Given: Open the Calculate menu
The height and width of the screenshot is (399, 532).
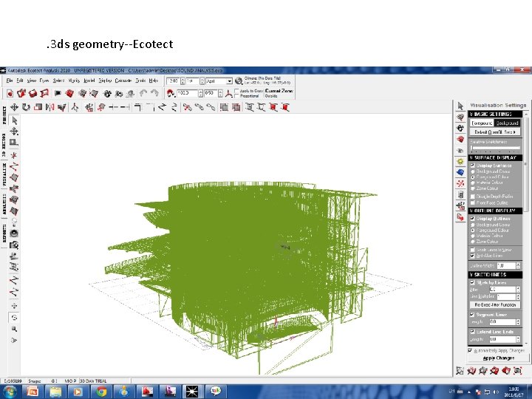Looking at the screenshot, I should click(123, 81).
